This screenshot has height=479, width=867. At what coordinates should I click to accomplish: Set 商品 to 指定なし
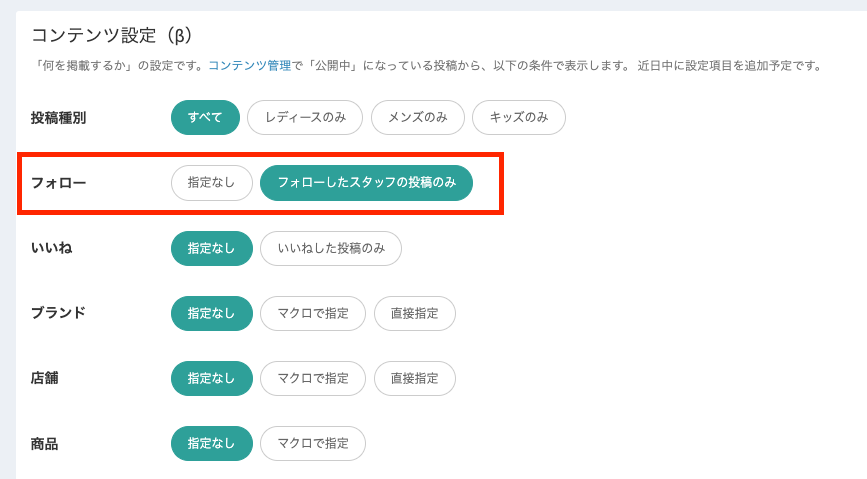tap(211, 443)
